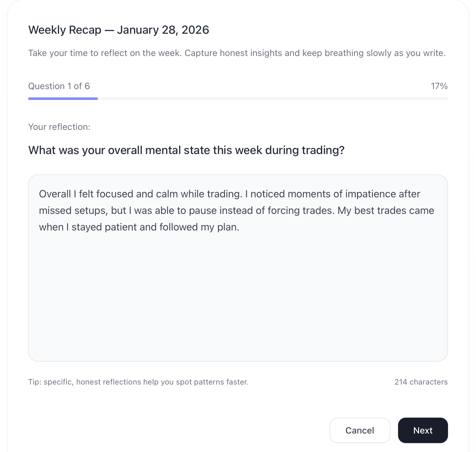
Task: Select the filled purple portion of progress bar
Action: pyautogui.click(x=63, y=98)
